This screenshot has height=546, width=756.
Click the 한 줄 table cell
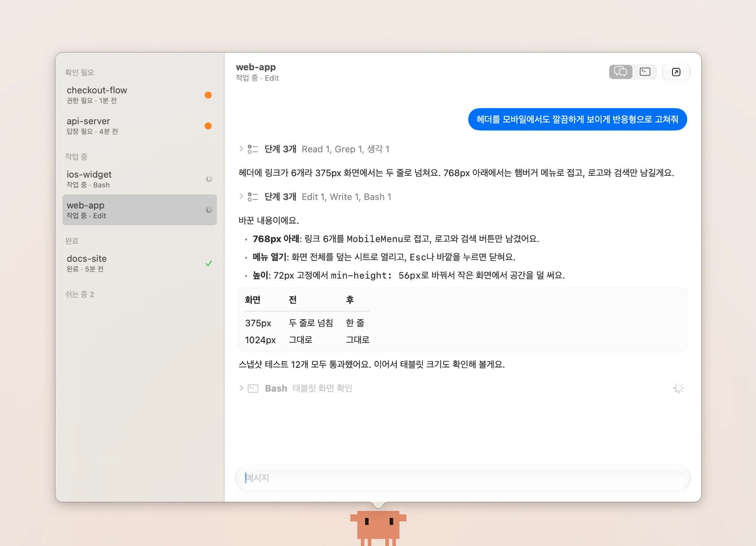pyautogui.click(x=355, y=323)
